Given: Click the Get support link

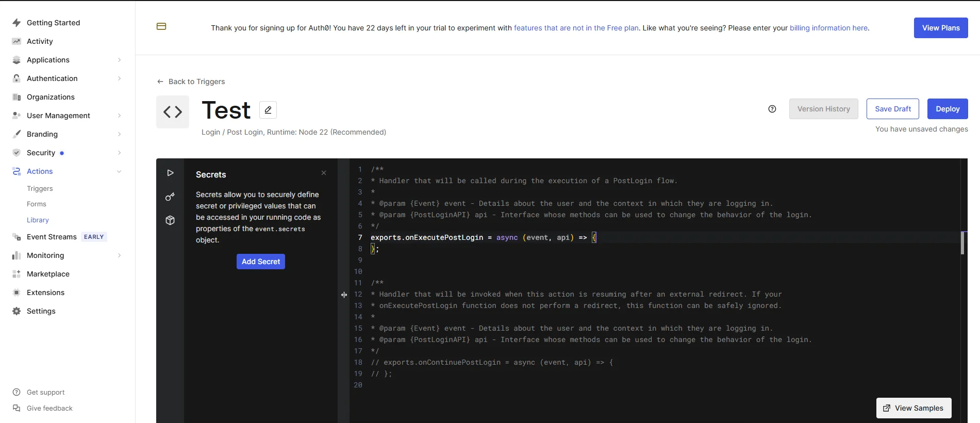Looking at the screenshot, I should tap(45, 392).
